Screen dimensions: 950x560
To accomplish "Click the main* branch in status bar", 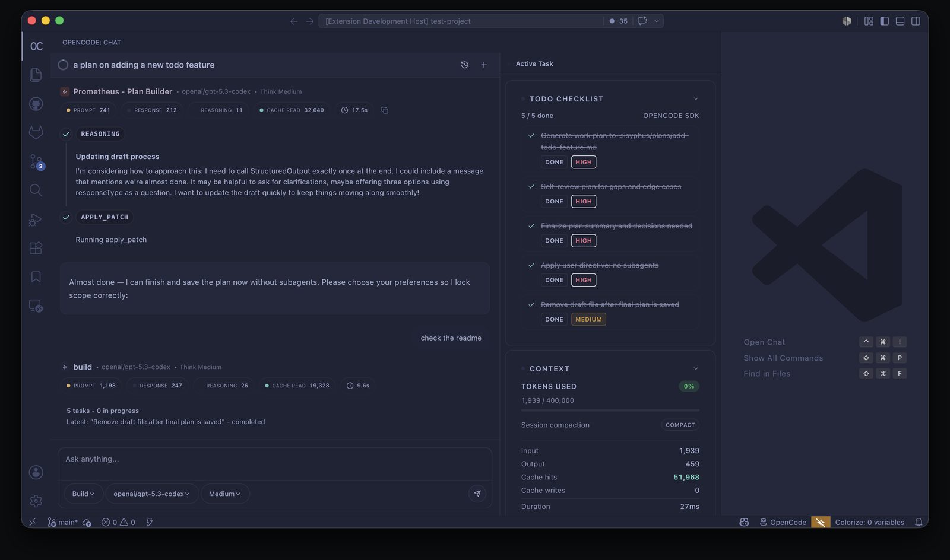I will tap(63, 522).
